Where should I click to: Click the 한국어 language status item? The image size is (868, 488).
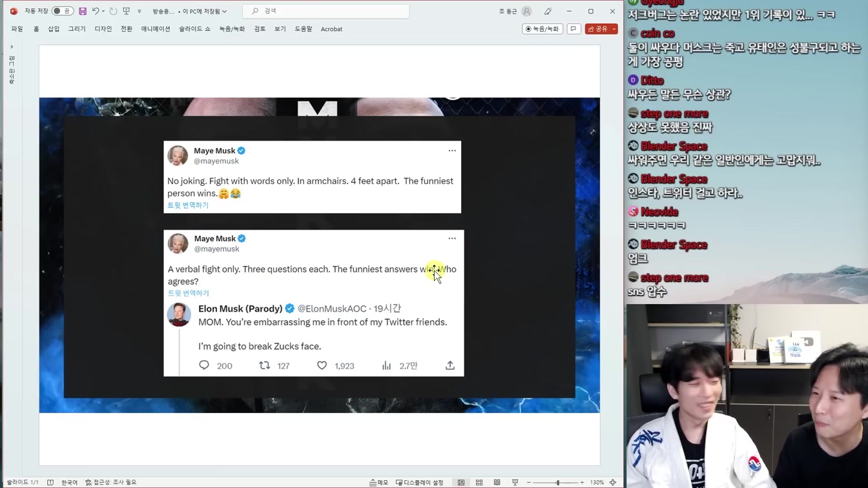click(x=69, y=482)
